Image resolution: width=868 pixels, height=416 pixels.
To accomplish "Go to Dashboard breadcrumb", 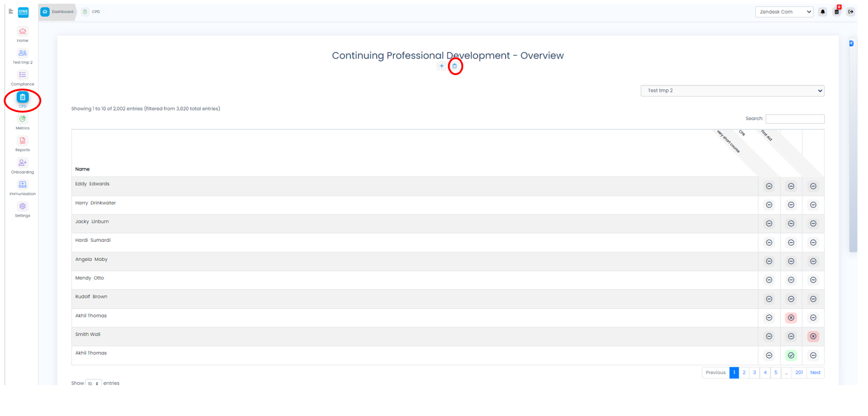I will pos(57,12).
